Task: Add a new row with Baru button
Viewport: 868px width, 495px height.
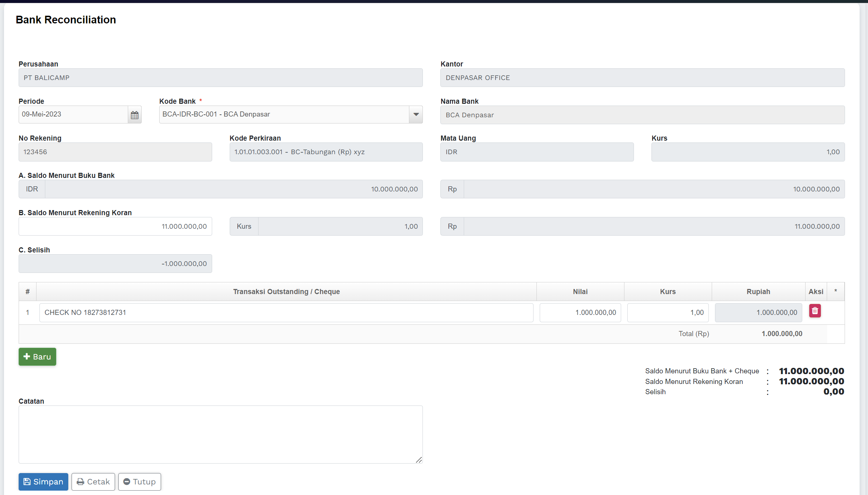Action: tap(37, 357)
